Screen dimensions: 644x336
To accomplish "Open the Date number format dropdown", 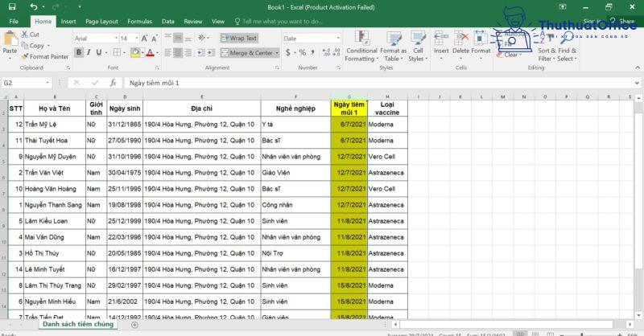I will click(x=338, y=38).
